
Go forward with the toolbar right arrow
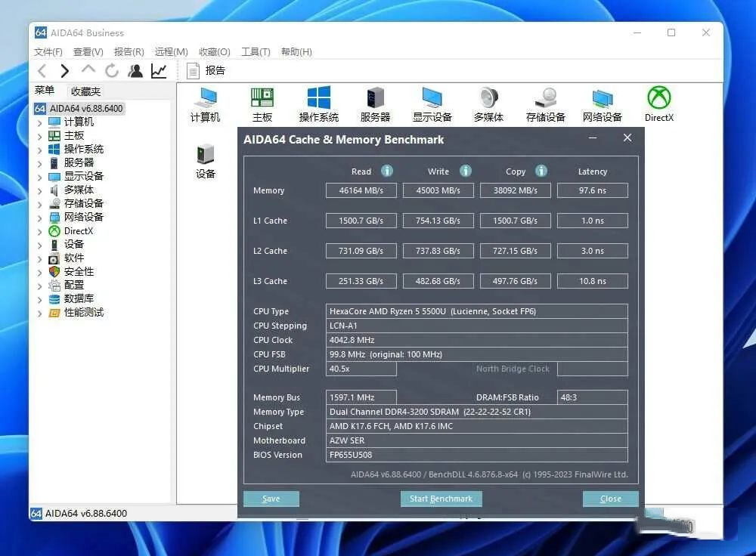point(64,71)
